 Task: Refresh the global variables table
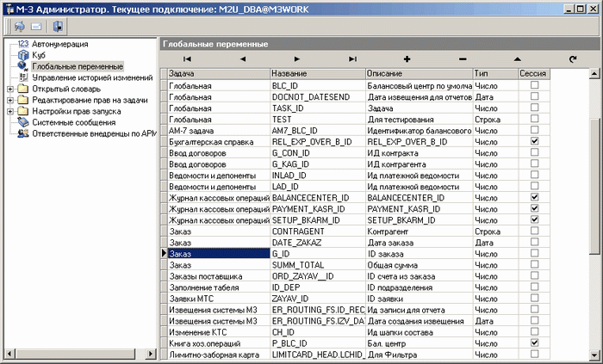tap(572, 59)
